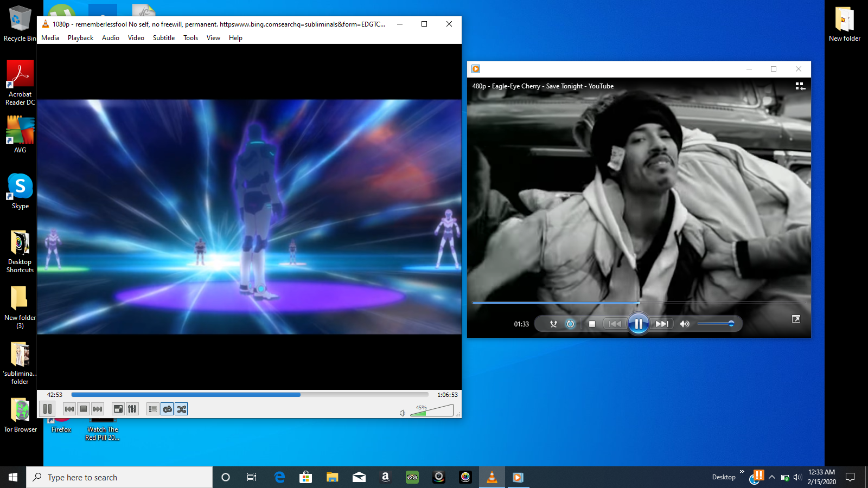868x488 pixels.
Task: Switch to Windows Media Player via taskbar
Action: click(x=519, y=477)
